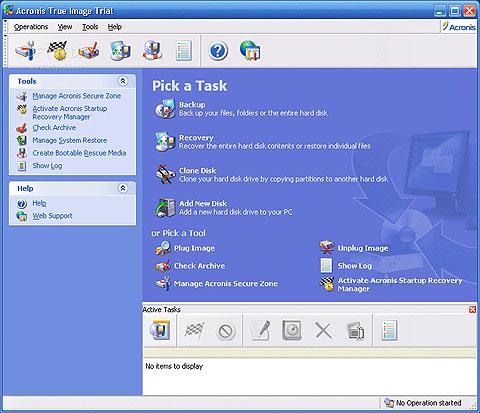The height and width of the screenshot is (413, 480).
Task: Click the delete X icon in Active Tasks
Action: tap(323, 331)
